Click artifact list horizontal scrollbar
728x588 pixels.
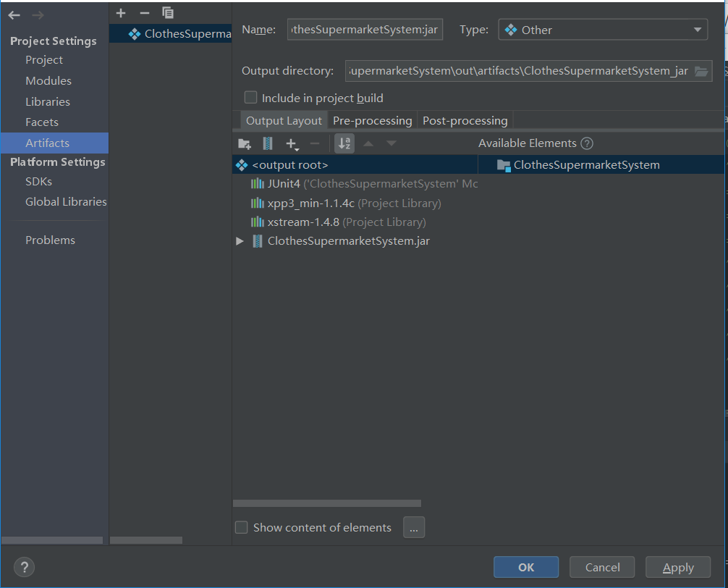(x=145, y=540)
